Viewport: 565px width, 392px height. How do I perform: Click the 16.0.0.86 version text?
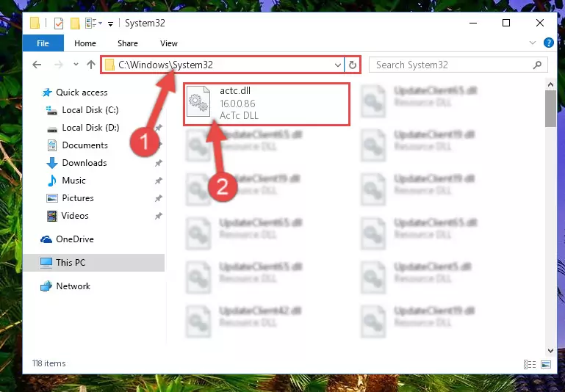[237, 104]
